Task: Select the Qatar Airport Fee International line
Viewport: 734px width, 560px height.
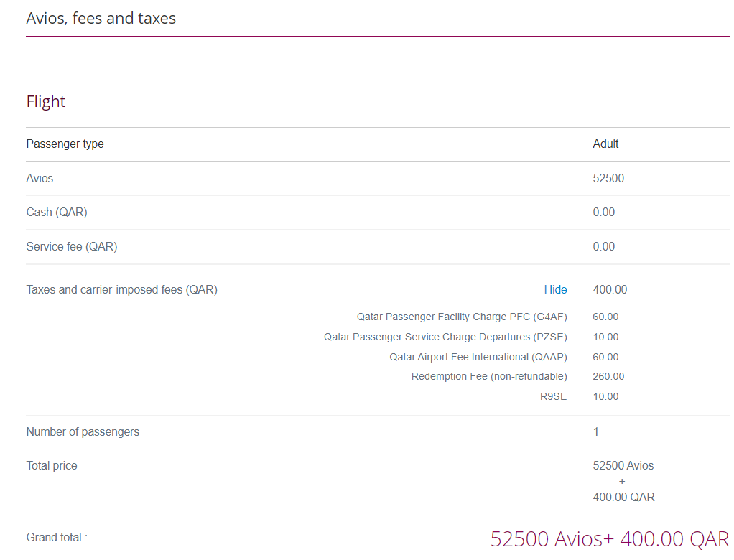Action: click(x=478, y=357)
